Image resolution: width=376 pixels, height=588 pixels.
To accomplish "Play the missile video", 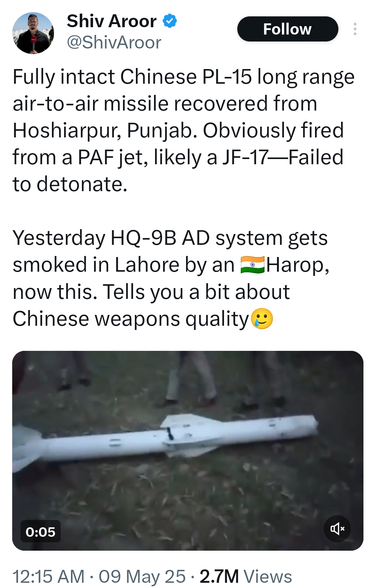I will (188, 451).
